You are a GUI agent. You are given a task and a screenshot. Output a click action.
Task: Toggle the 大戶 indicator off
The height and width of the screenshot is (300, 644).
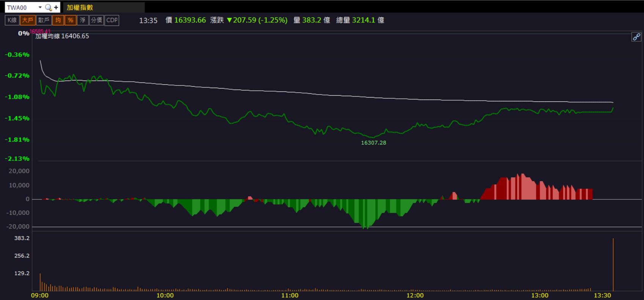(x=28, y=20)
